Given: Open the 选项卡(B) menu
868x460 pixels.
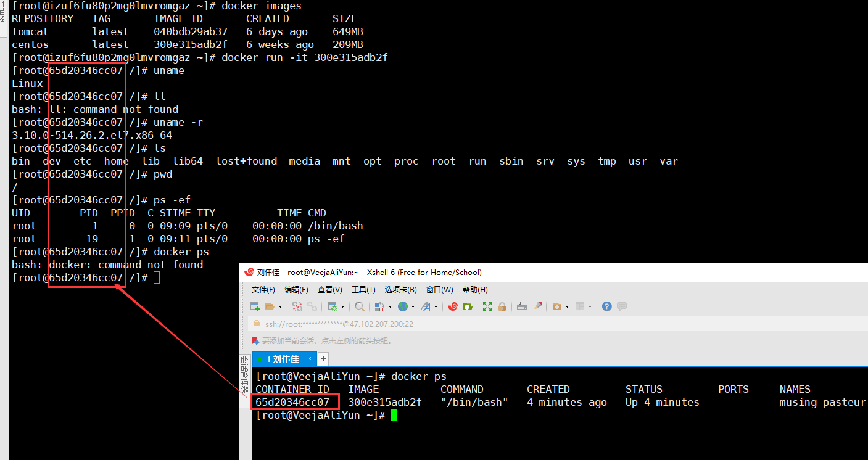Looking at the screenshot, I should coord(401,290).
